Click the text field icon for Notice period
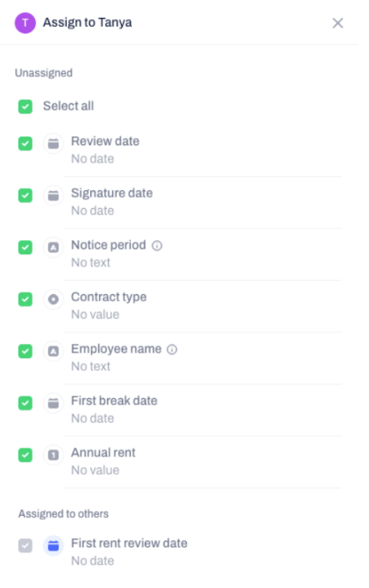The width and height of the screenshot is (369, 588). click(x=54, y=247)
